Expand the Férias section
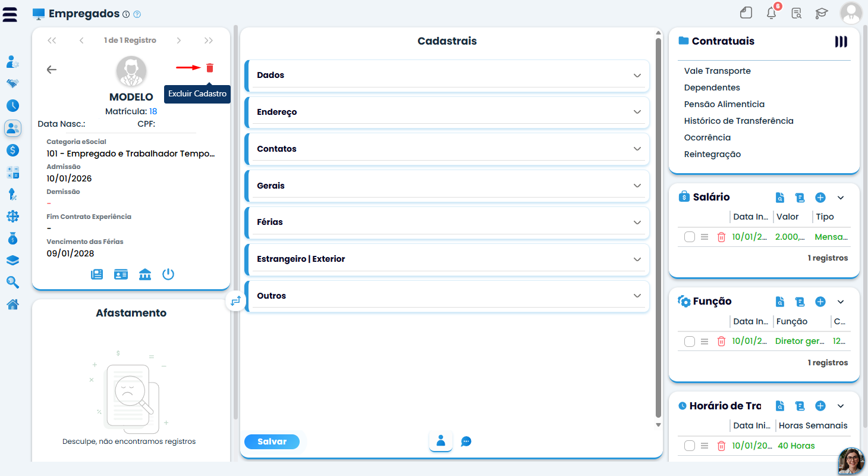Image resolution: width=868 pixels, height=476 pixels. click(x=447, y=222)
